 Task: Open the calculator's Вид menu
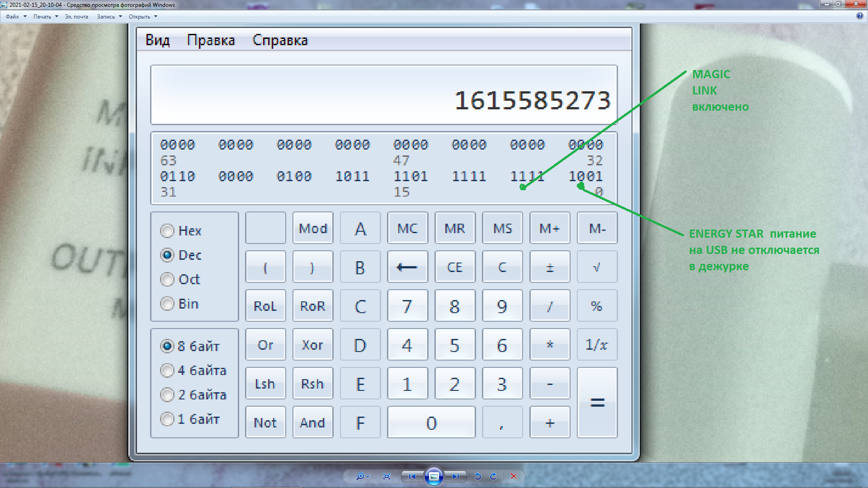(x=157, y=40)
